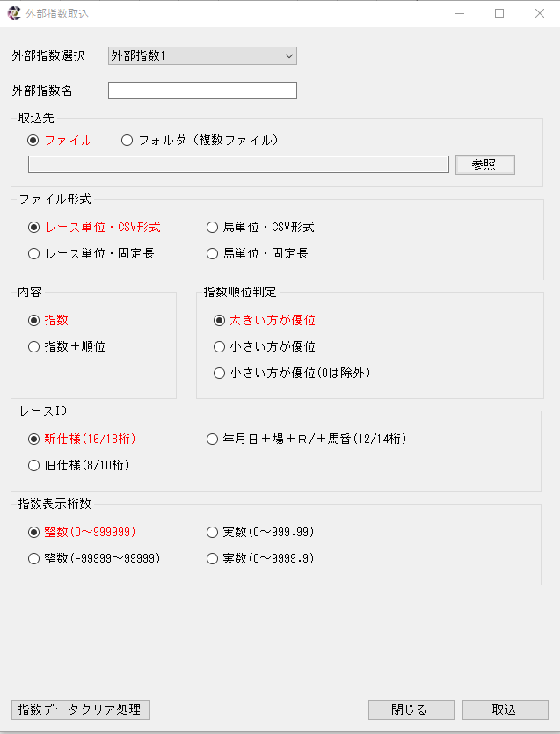Click the app icon in title bar
The height and width of the screenshot is (734, 560).
13,13
